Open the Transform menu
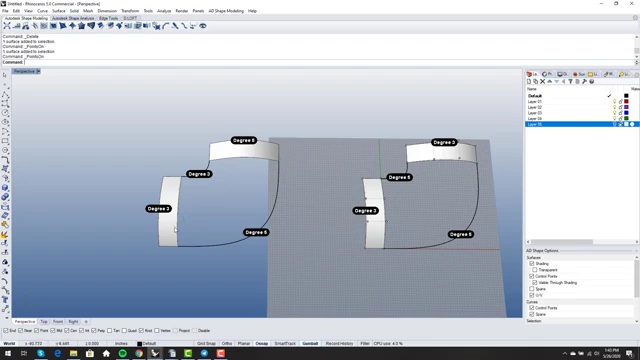Viewport: 640px width, 360px height. pos(130,11)
